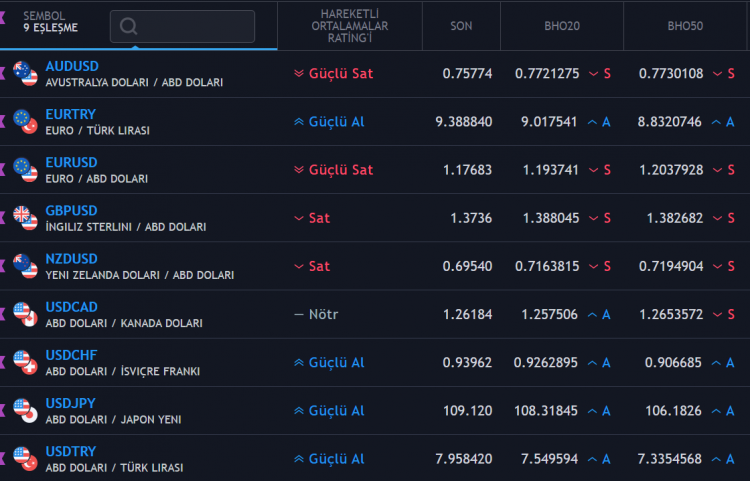
Task: Sort by the SON column header
Action: [x=461, y=25]
